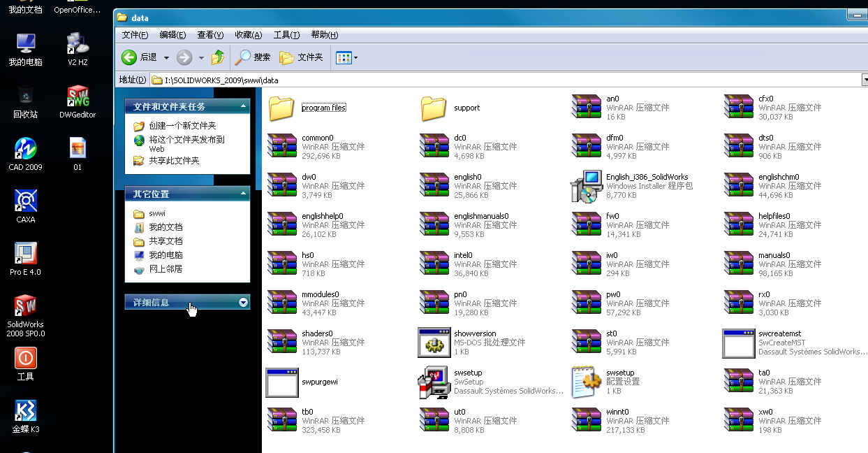This screenshot has width=868, height=453.
Task: Toggle the Folders (文件夹) pane button
Action: [302, 57]
